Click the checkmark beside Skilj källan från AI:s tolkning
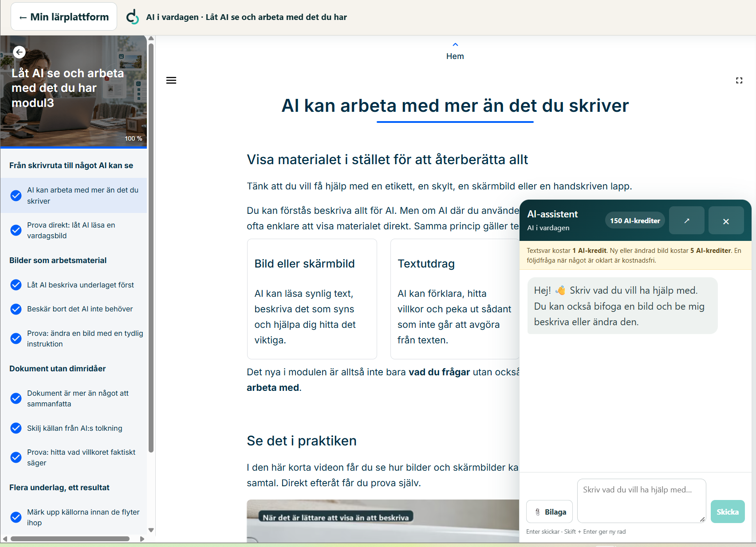This screenshot has height=547, width=756. tap(16, 428)
